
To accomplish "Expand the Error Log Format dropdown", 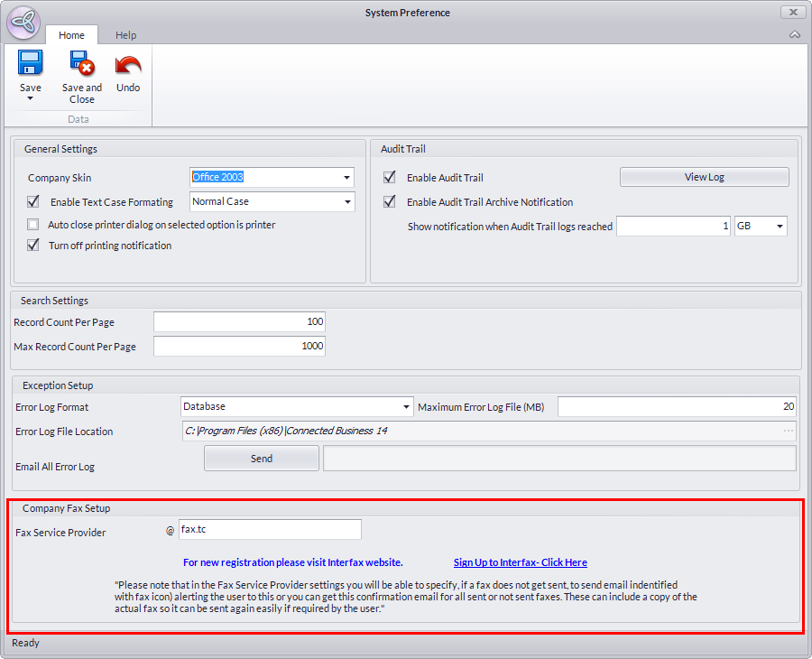I will coord(405,407).
